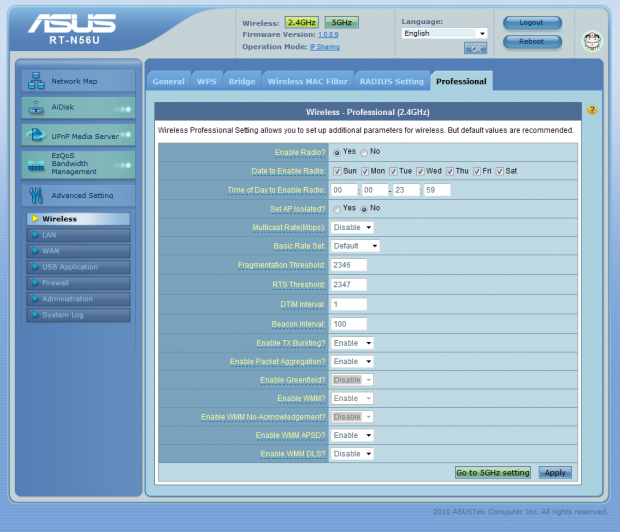
Task: Select the Professional tab
Action: pyautogui.click(x=461, y=81)
